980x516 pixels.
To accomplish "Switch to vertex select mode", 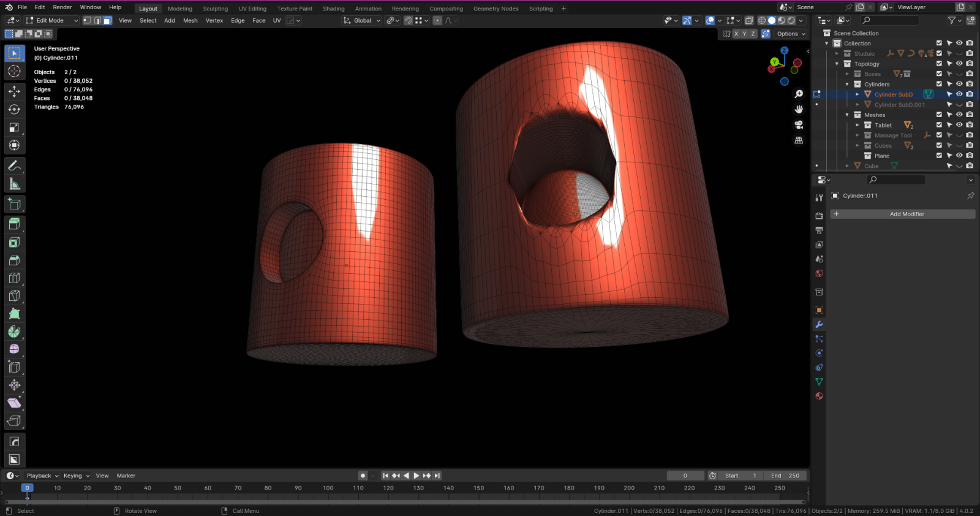I will pyautogui.click(x=88, y=20).
